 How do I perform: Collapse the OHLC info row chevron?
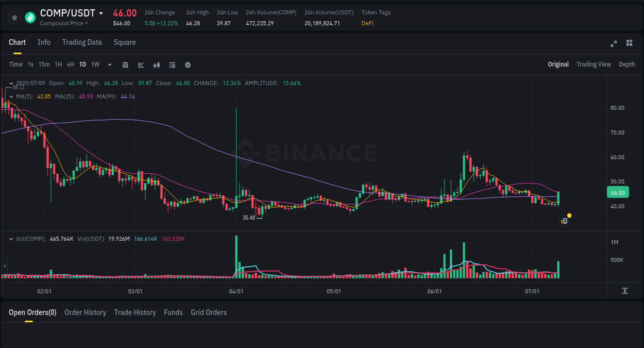(x=11, y=82)
